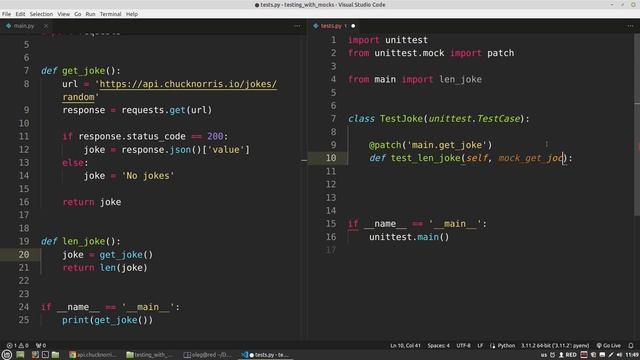Open the Run menu
This screenshot has height=360, width=640.
pos(90,14)
